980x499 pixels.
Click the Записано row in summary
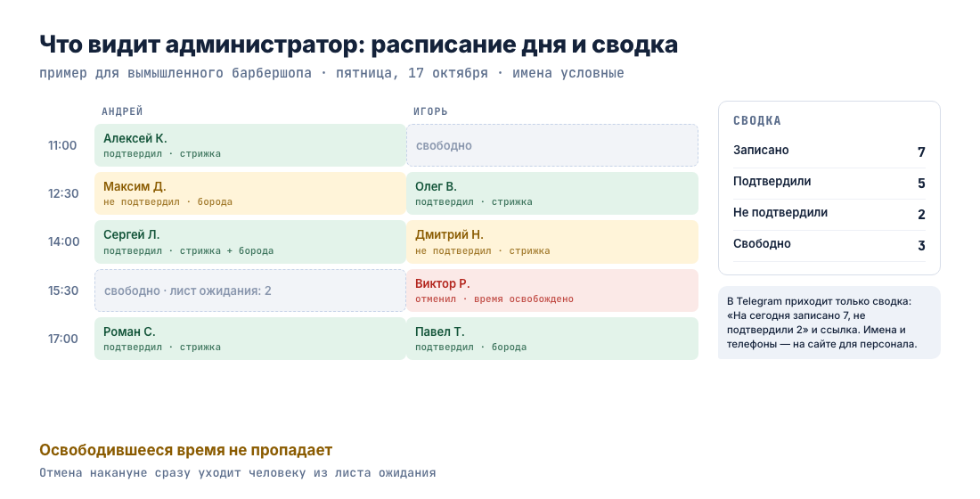(x=829, y=151)
